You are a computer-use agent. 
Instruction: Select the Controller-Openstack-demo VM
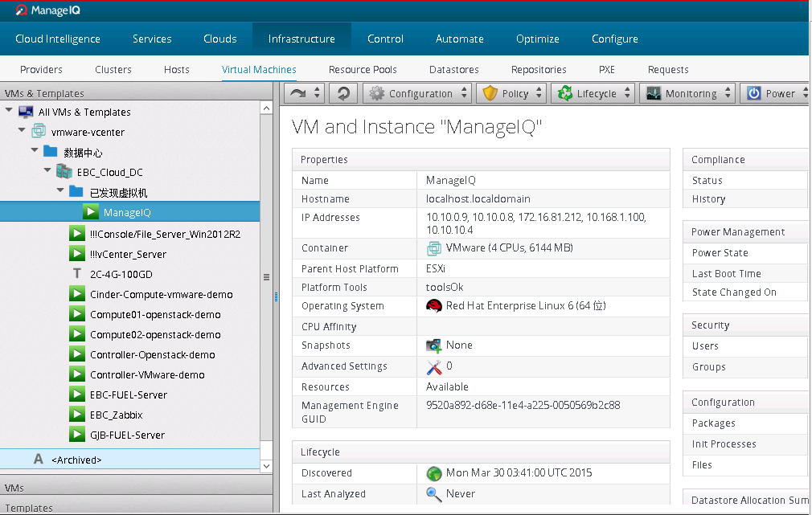[153, 354]
